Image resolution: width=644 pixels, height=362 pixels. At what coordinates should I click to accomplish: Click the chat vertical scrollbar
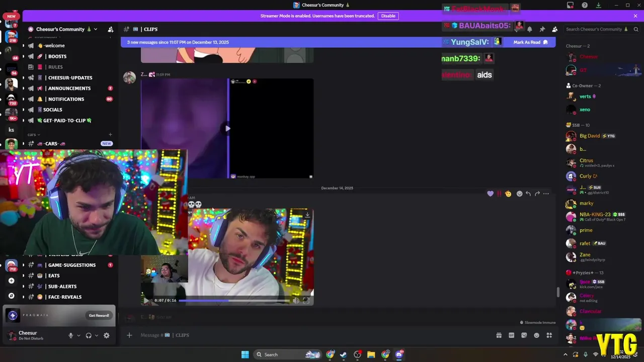pyautogui.click(x=558, y=292)
